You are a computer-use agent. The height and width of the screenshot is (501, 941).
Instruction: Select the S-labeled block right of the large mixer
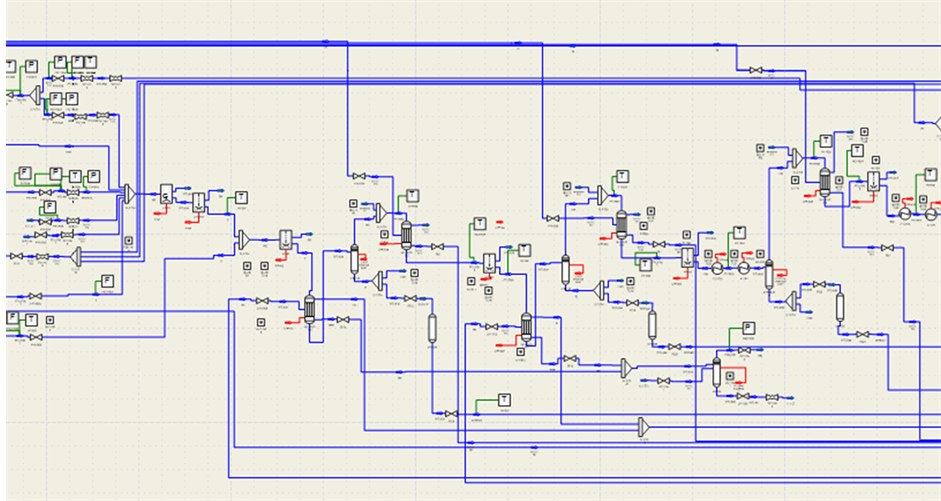166,191
